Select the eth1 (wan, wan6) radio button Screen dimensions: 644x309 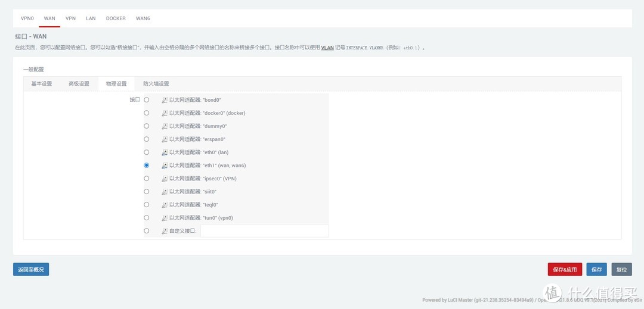147,165
